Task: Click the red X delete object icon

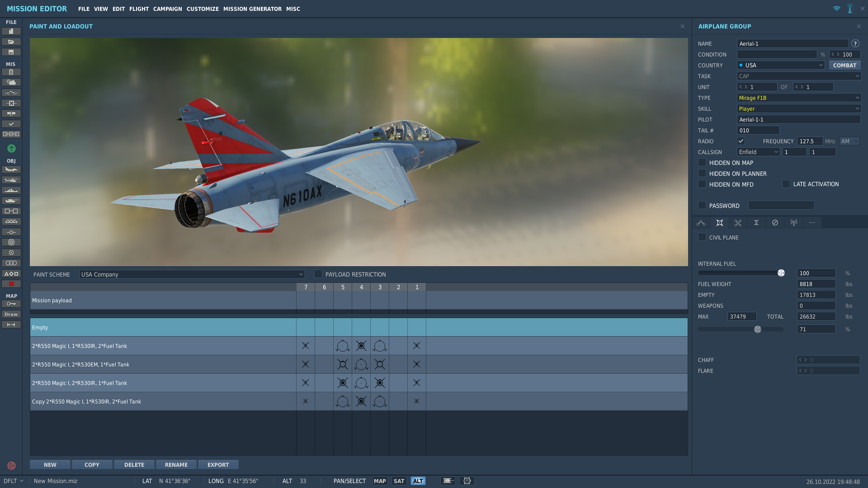Action: click(x=11, y=284)
